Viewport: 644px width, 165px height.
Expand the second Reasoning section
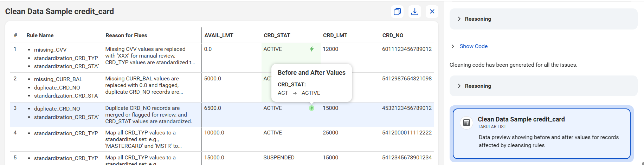click(543, 86)
